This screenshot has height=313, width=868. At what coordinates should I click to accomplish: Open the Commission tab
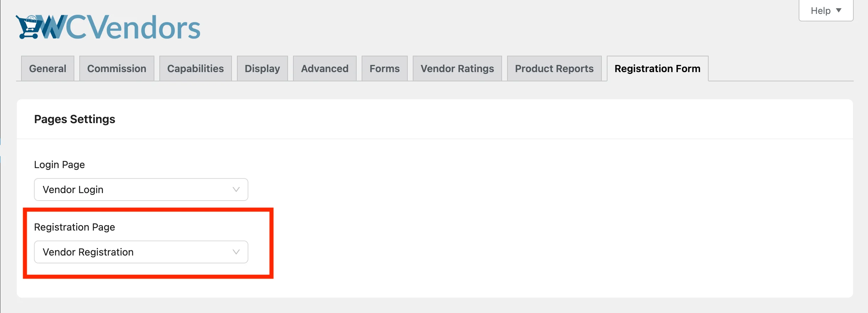point(116,69)
